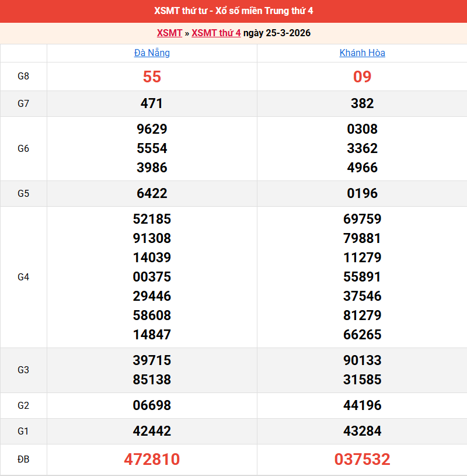Click the page title 'XSMT thứ tư' header
This screenshot has width=467, height=476.
pos(233,11)
